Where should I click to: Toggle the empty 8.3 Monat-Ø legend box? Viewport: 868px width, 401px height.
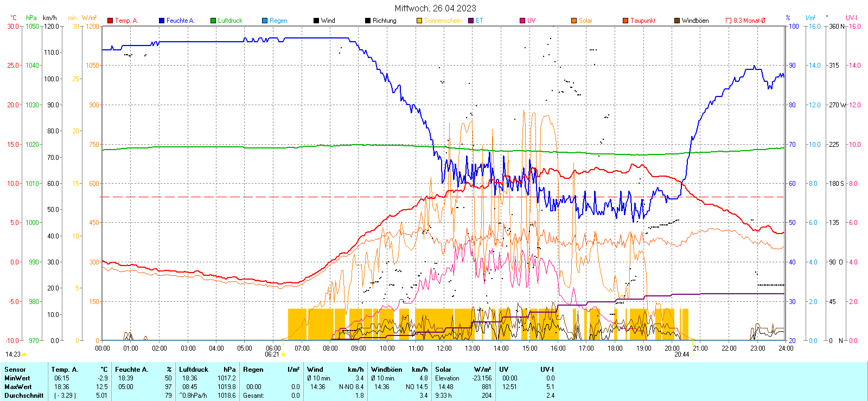pyautogui.click(x=729, y=21)
